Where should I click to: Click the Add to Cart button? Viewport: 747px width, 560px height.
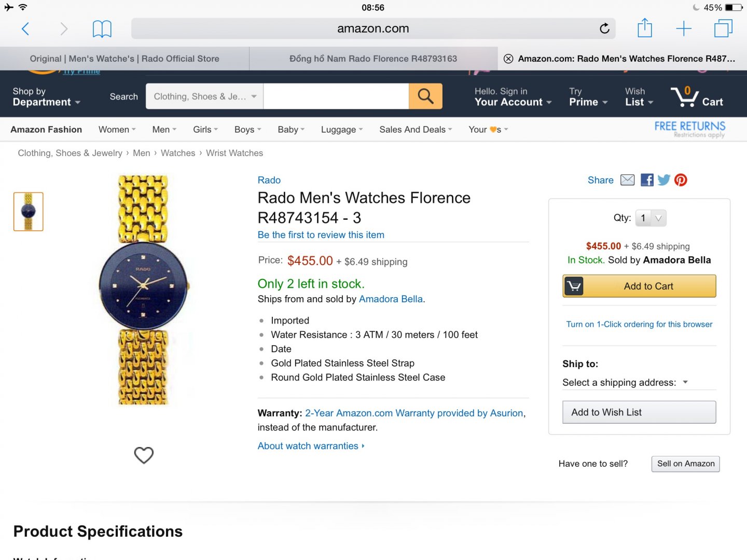pos(639,286)
